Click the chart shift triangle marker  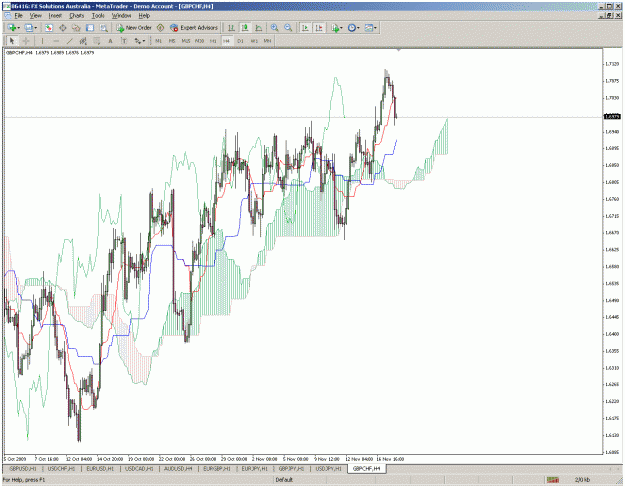tap(399, 50)
